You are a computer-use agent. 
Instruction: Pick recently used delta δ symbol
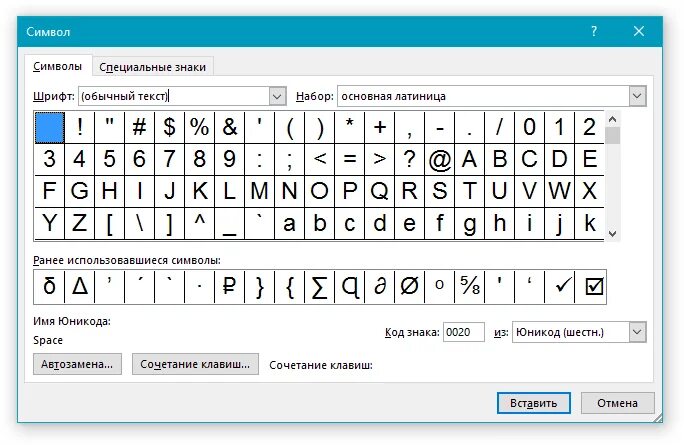(49, 287)
